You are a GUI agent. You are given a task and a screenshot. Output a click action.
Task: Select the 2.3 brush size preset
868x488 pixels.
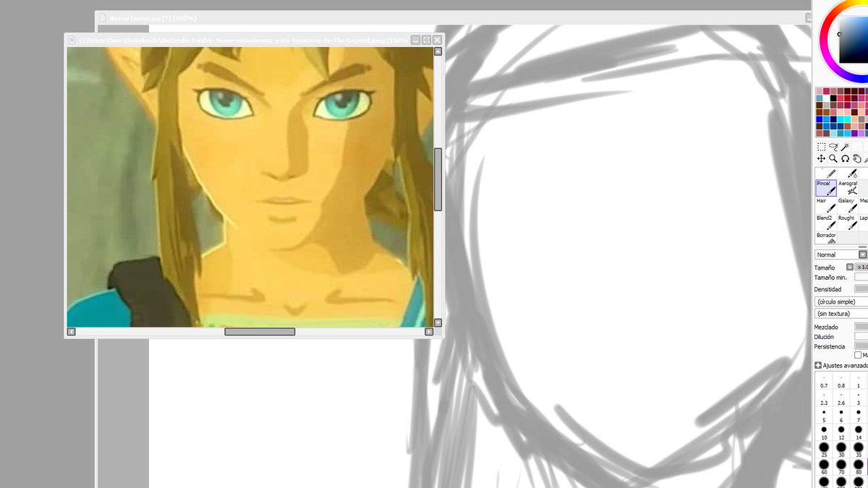[824, 398]
